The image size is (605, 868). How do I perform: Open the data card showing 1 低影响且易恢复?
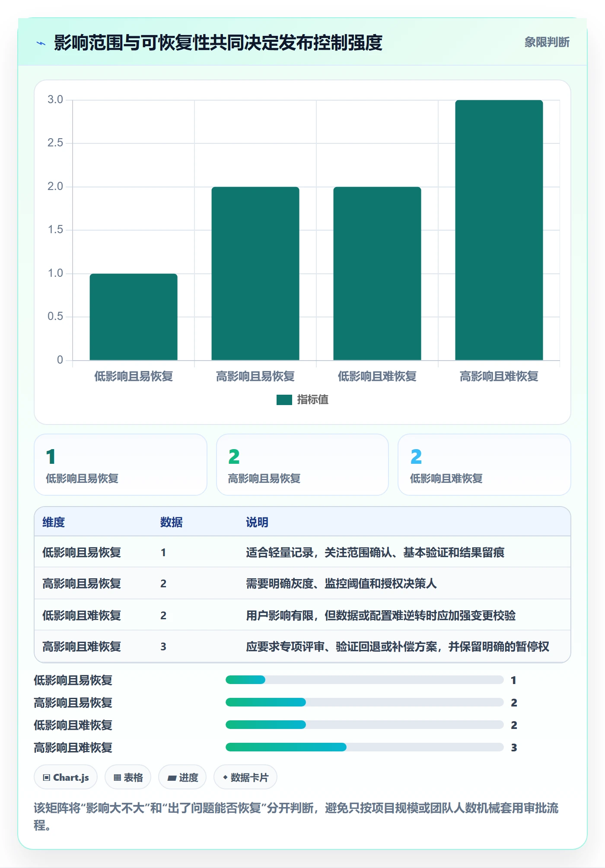click(121, 465)
